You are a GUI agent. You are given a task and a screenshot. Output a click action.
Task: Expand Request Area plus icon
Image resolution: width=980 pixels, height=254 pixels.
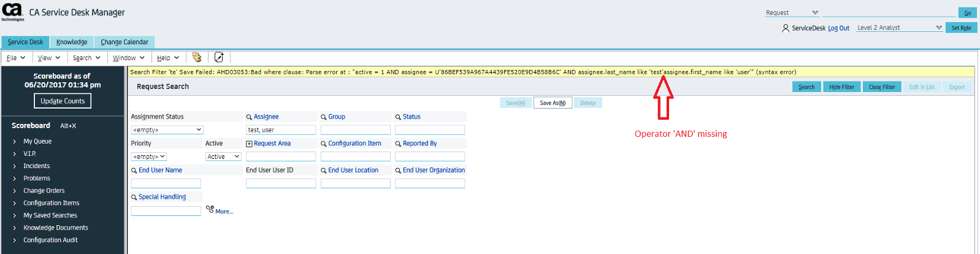click(x=249, y=144)
